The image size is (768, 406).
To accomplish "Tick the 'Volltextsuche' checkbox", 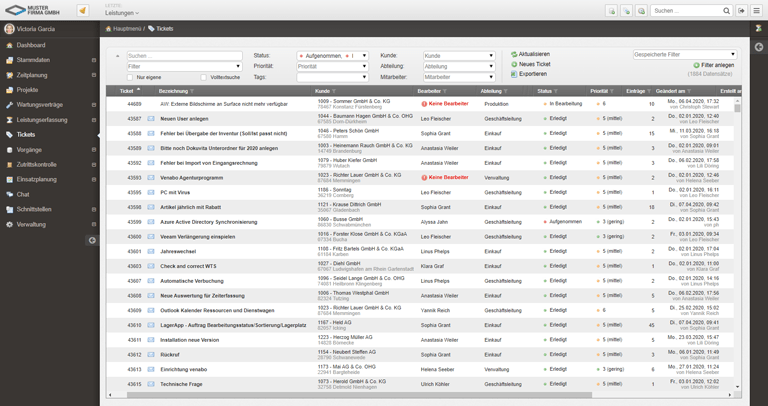I will (x=203, y=77).
